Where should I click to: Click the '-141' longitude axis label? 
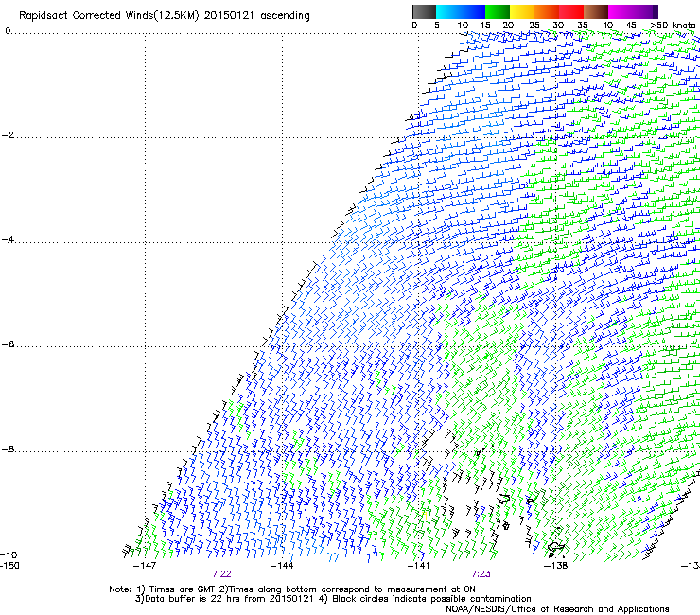click(418, 566)
